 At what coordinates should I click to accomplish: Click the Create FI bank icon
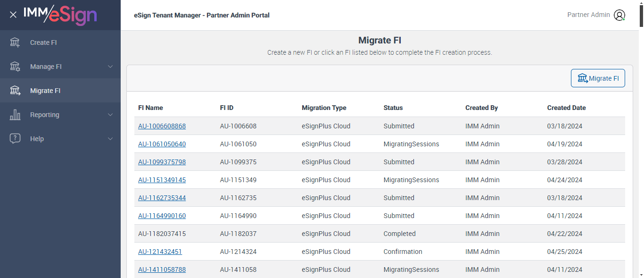click(15, 42)
